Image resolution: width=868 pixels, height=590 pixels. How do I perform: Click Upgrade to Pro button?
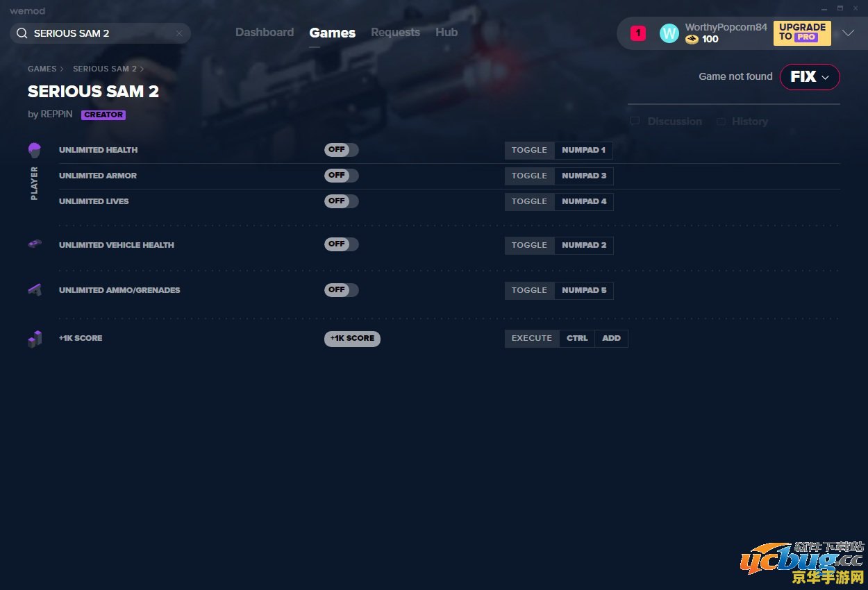coord(802,33)
